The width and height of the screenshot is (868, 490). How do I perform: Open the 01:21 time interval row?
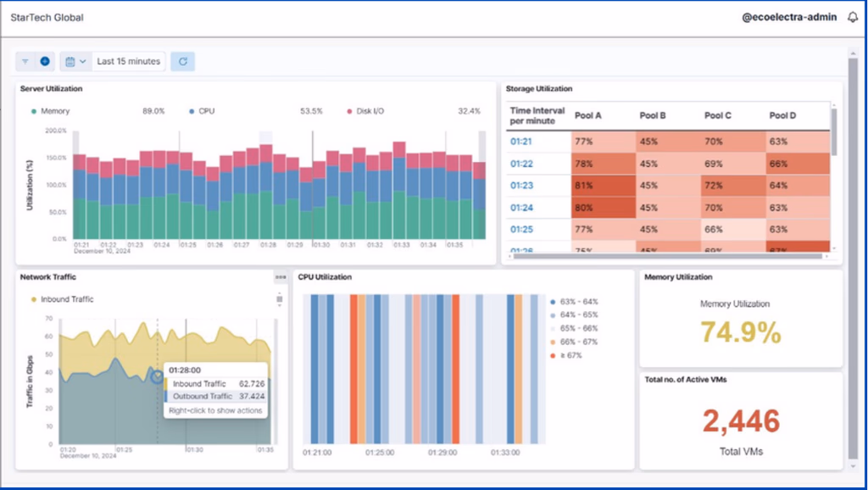(521, 142)
